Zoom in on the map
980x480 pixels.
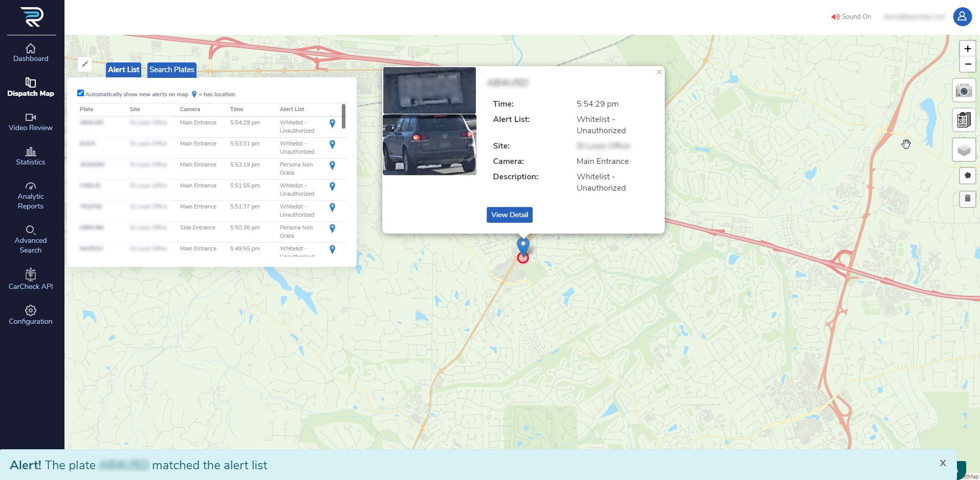coord(967,49)
